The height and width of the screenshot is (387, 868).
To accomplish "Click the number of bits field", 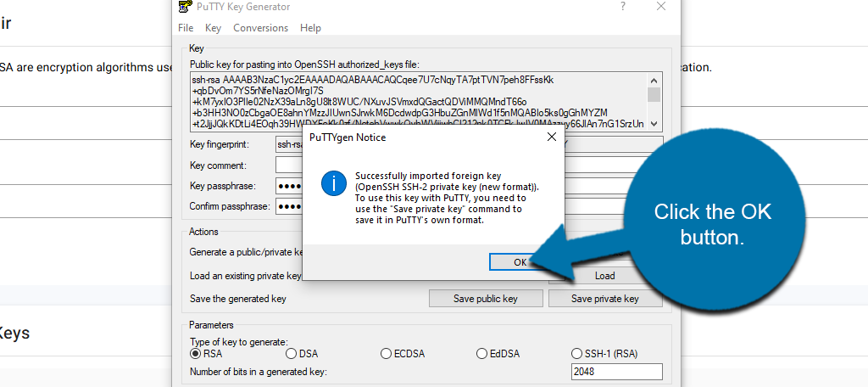I will pos(616,372).
